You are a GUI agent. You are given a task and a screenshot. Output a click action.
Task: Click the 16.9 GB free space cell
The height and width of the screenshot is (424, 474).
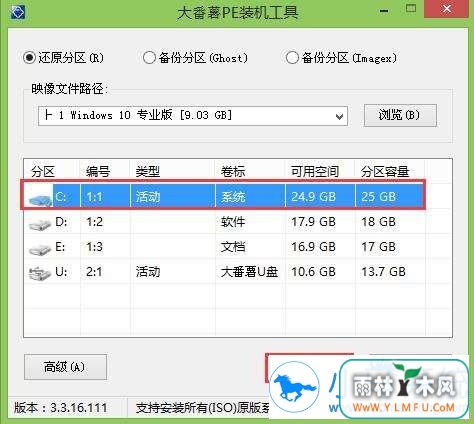click(313, 247)
